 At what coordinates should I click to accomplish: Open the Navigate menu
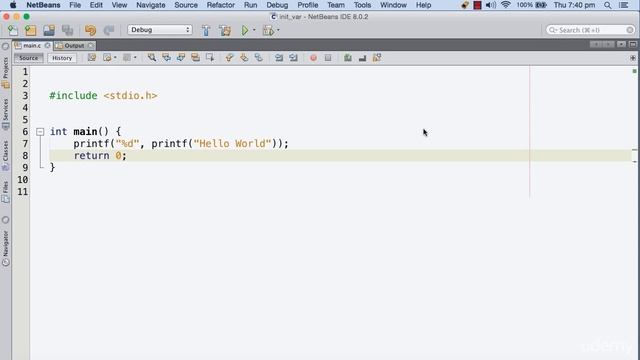[x=151, y=5]
